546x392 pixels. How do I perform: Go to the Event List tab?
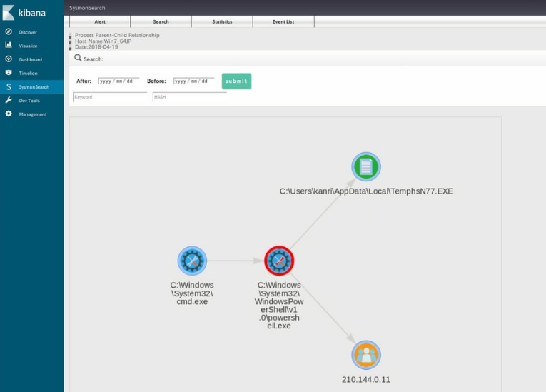coord(283,22)
